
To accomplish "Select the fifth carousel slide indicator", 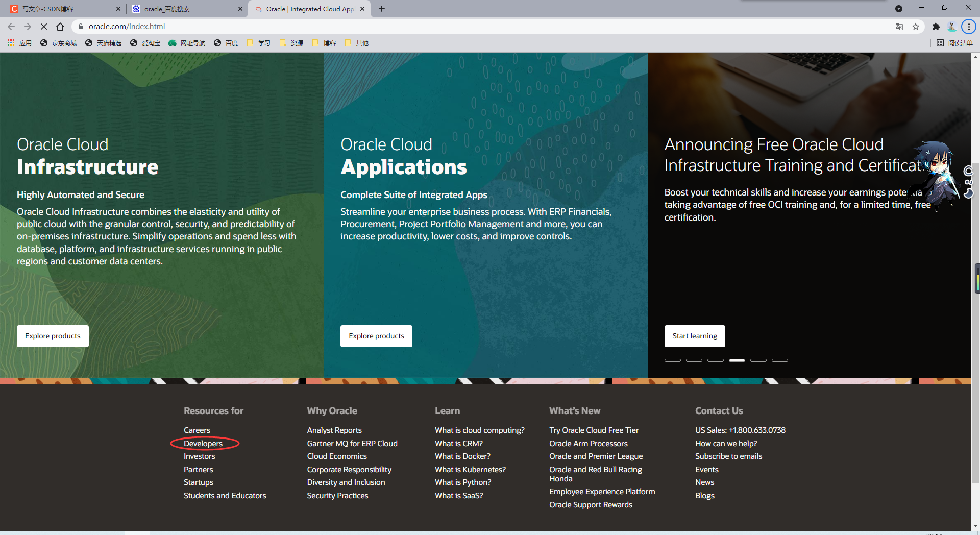I will (758, 360).
